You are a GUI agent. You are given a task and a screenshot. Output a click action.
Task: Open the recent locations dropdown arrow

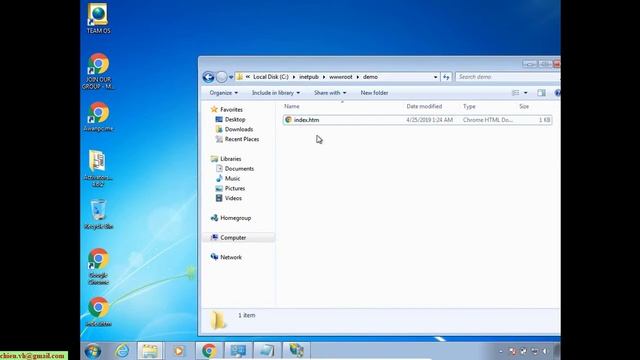[x=231, y=77]
